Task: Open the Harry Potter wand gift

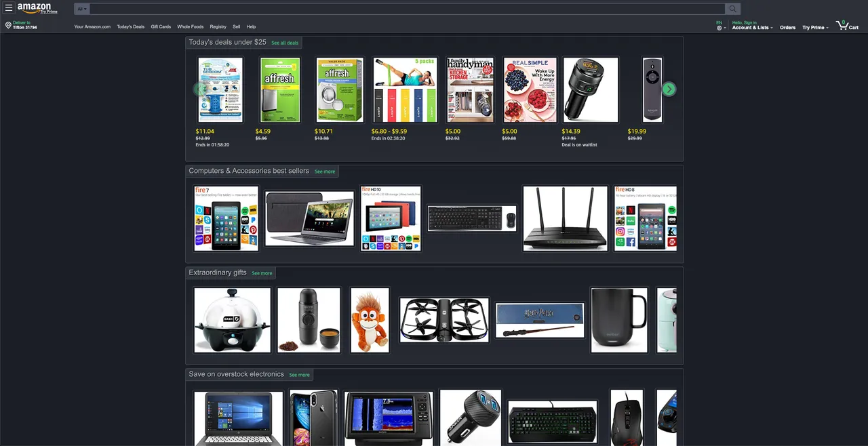Action: tap(540, 320)
